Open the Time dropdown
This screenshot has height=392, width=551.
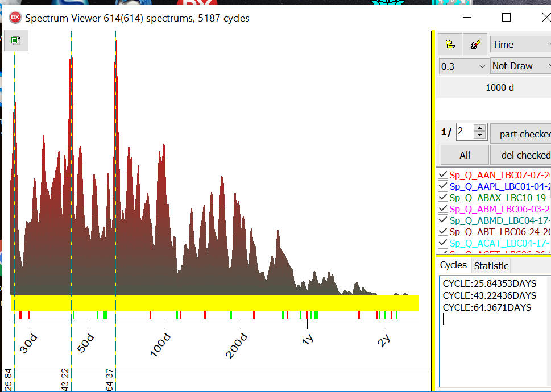tap(520, 44)
